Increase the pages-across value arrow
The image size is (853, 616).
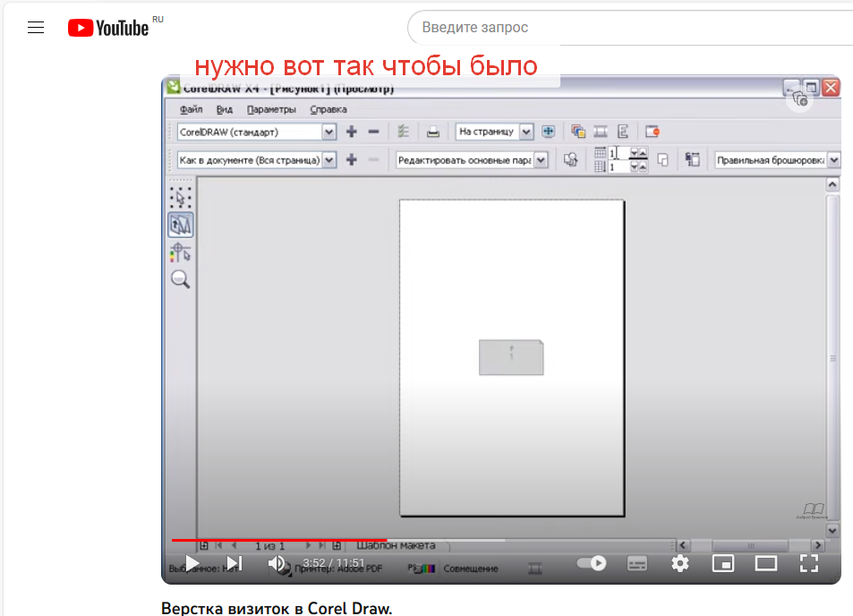point(643,153)
